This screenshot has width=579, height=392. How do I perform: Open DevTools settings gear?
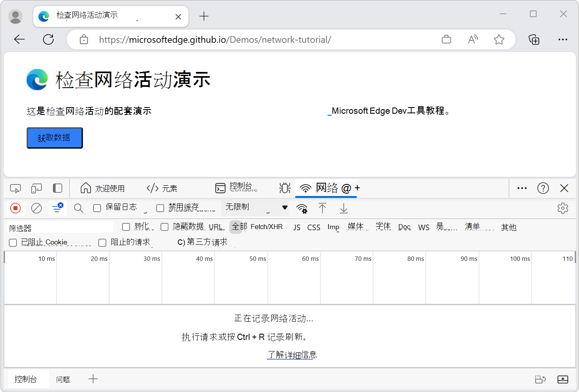point(563,208)
